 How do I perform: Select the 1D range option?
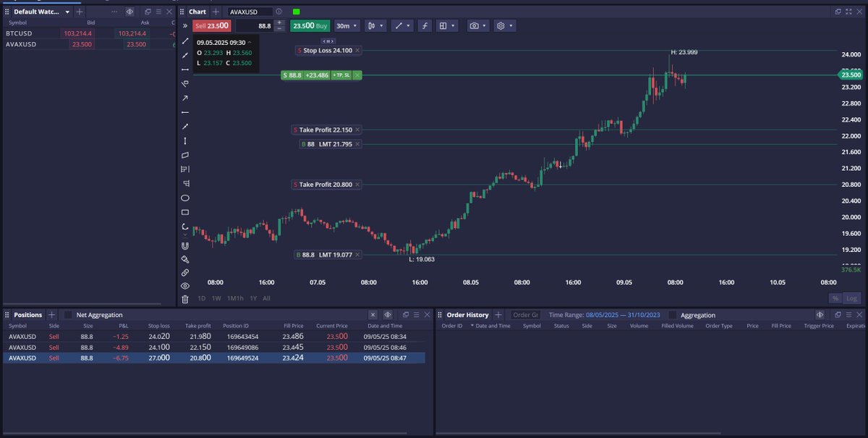pyautogui.click(x=202, y=298)
